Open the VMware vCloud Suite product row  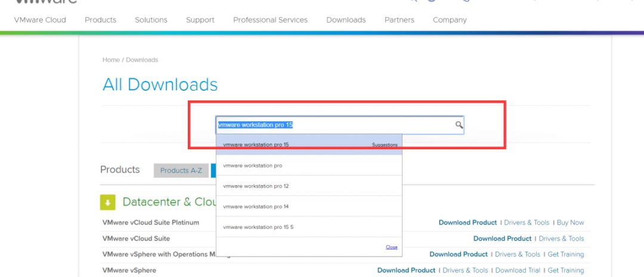pos(136,238)
